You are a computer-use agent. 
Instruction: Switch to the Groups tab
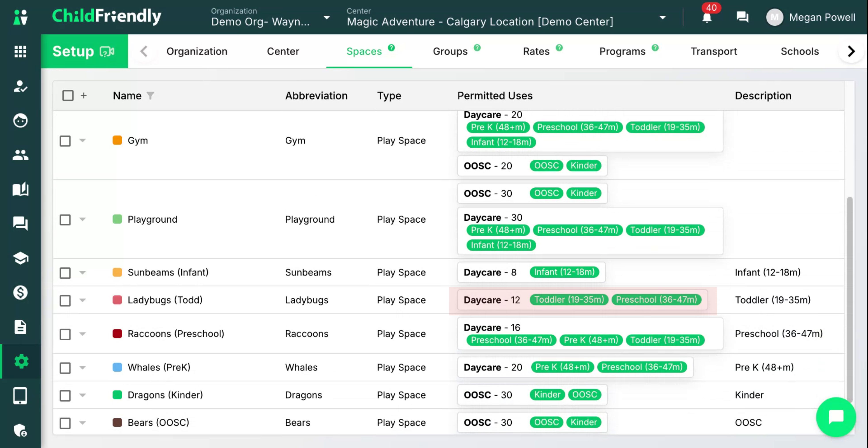(450, 51)
